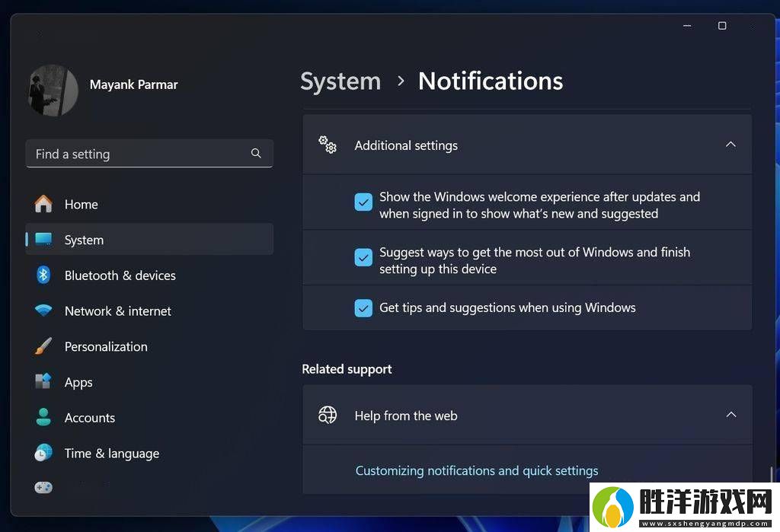Screen dimensions: 780x532
Task: Collapse the Help from the web chevron
Action: tap(730, 414)
